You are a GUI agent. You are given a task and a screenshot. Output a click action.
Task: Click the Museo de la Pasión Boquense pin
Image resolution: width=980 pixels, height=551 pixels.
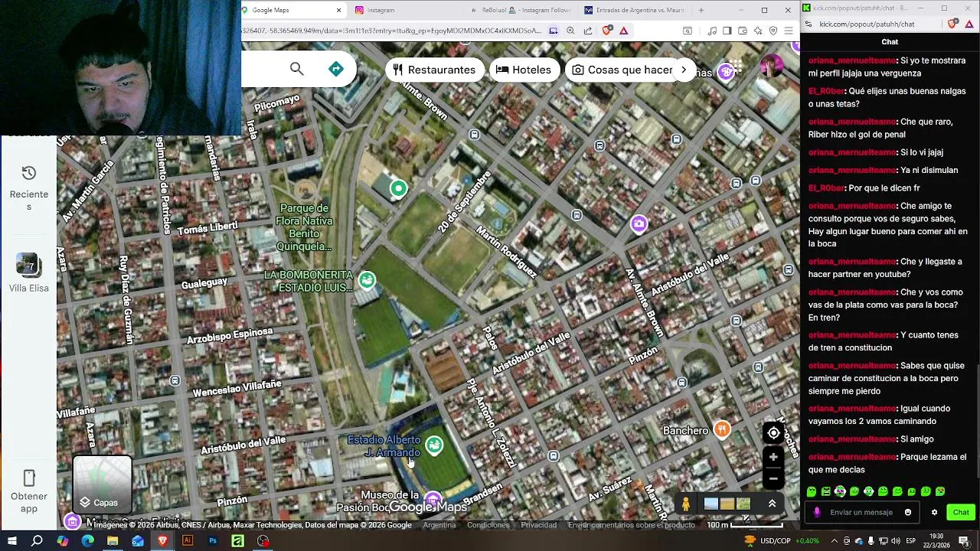[433, 500]
